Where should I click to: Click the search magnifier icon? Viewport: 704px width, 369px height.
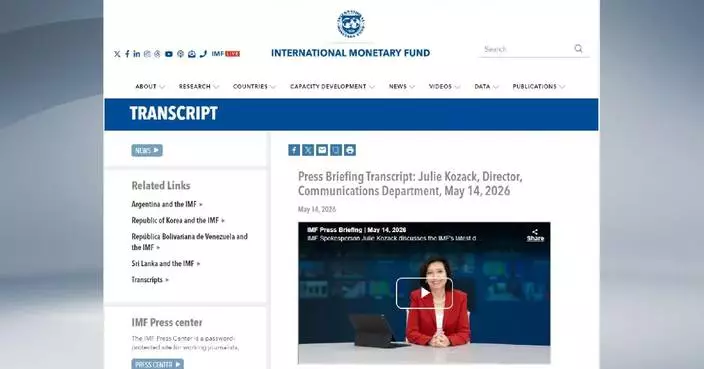tap(578, 48)
